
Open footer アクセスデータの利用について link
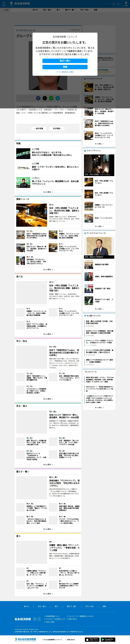tap(55, 619)
